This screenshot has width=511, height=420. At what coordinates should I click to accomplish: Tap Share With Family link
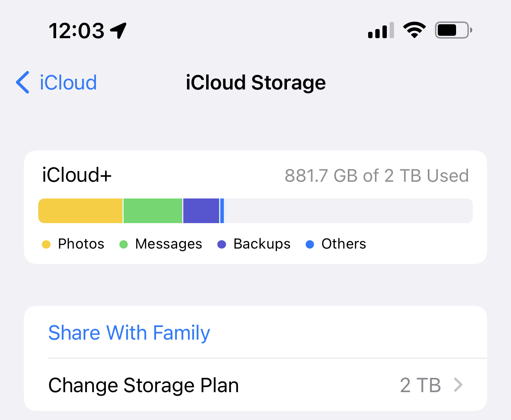(x=129, y=333)
